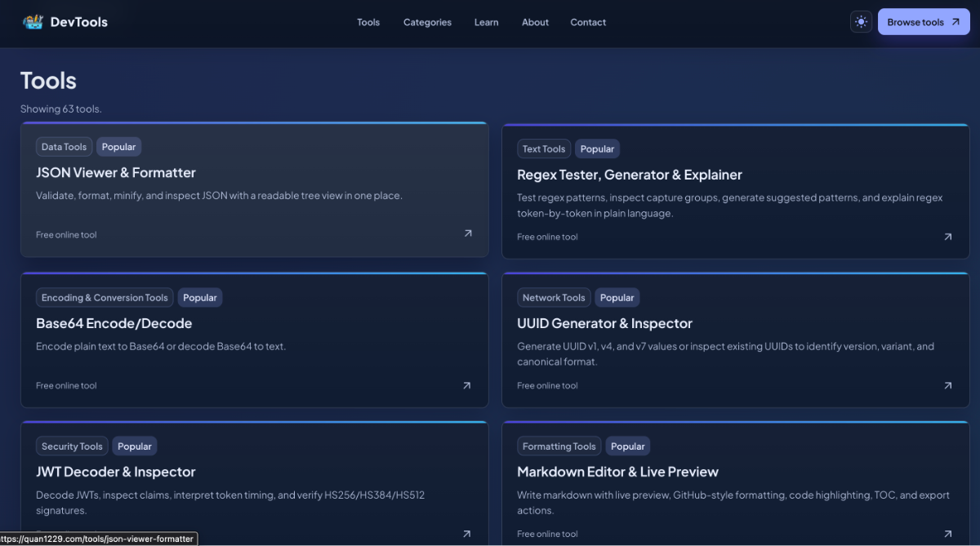Open JSON Viewer & Formatter title

coord(116,172)
